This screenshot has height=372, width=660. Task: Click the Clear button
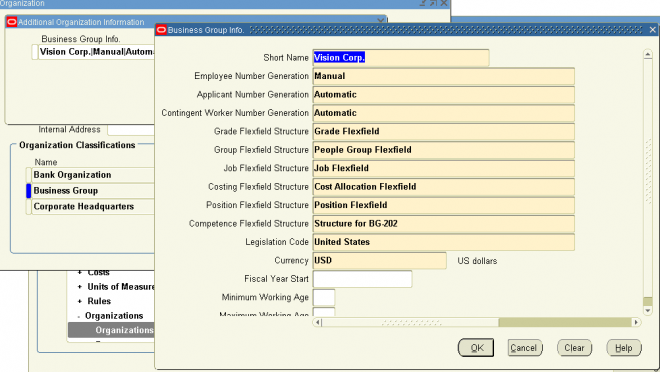click(575, 348)
